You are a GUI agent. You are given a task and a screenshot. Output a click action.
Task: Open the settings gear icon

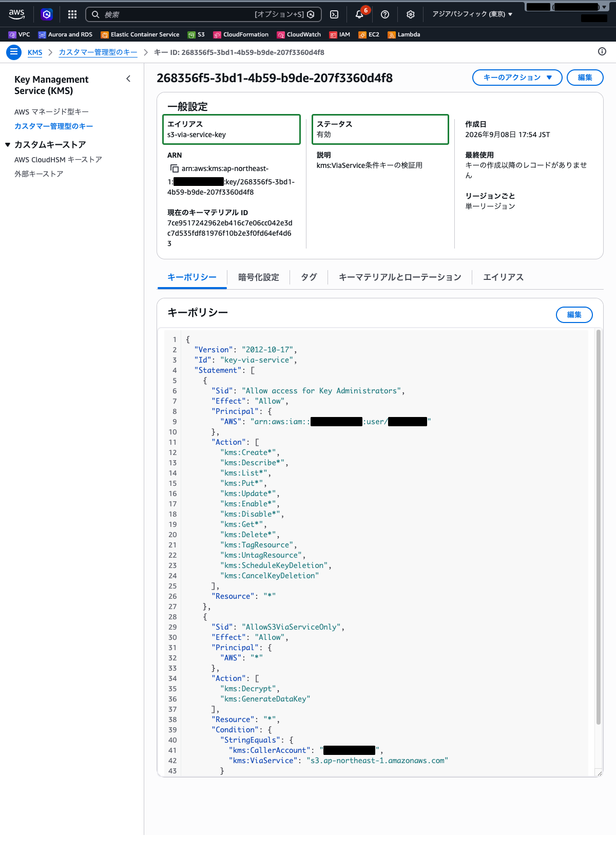[411, 14]
